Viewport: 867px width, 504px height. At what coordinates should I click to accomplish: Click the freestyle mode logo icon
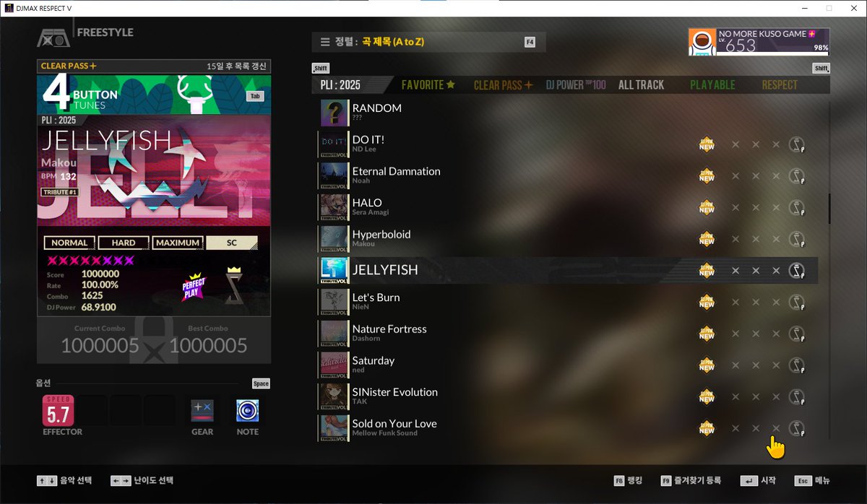[x=55, y=37]
